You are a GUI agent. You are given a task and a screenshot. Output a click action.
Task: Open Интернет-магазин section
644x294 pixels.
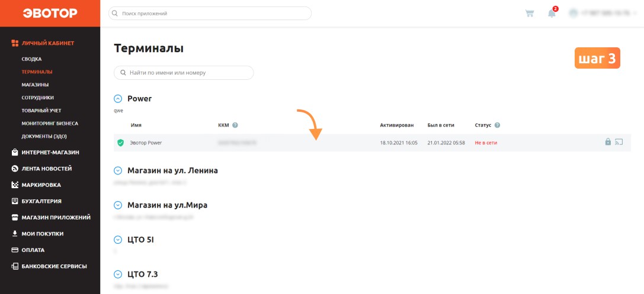point(50,153)
